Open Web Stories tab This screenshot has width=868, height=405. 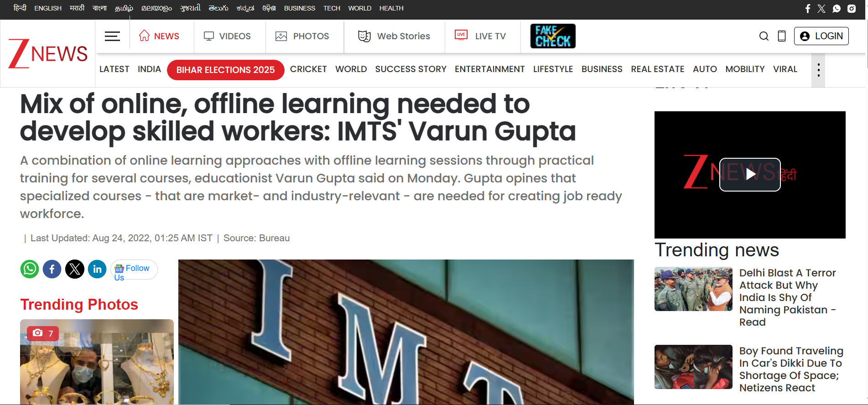click(394, 36)
